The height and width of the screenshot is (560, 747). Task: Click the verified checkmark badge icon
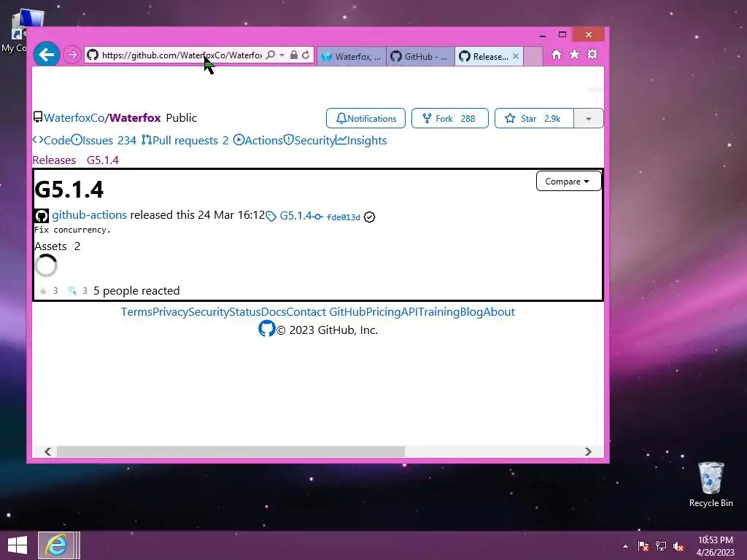[369, 217]
